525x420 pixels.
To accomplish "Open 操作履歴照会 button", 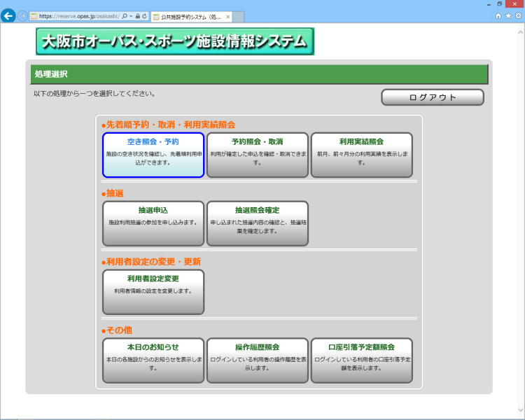I will [x=257, y=360].
